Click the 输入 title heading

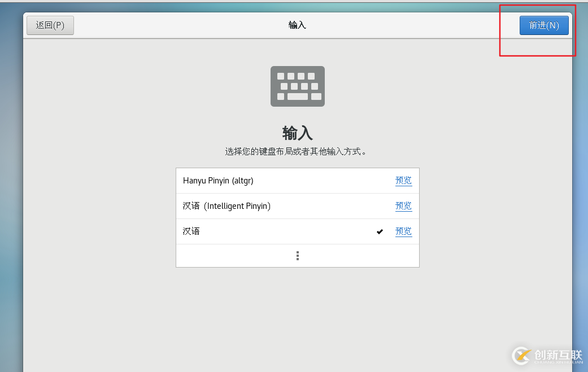click(297, 133)
